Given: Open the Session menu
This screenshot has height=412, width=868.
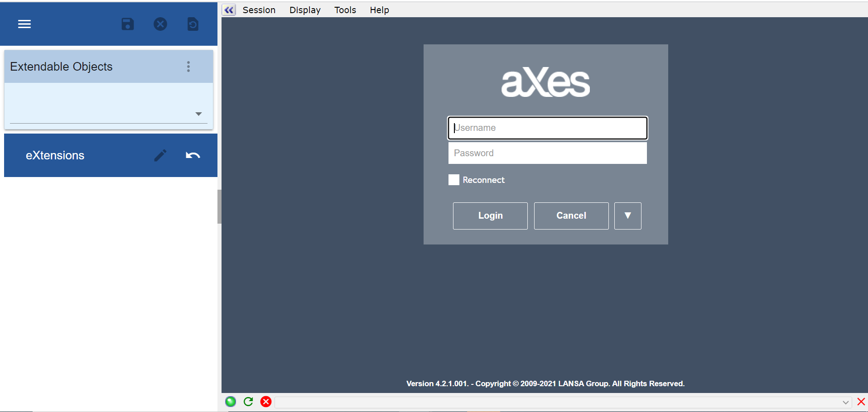Looking at the screenshot, I should pyautogui.click(x=259, y=10).
